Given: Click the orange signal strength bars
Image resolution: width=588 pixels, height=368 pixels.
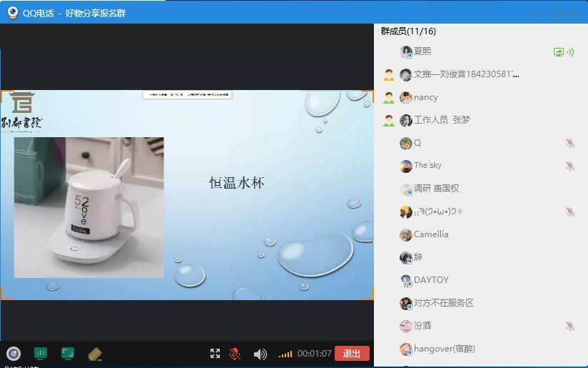Looking at the screenshot, I should click(x=285, y=354).
